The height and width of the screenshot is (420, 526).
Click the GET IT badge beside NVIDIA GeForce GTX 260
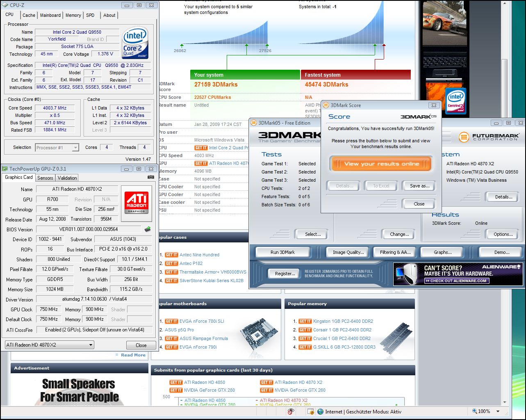coord(266,390)
